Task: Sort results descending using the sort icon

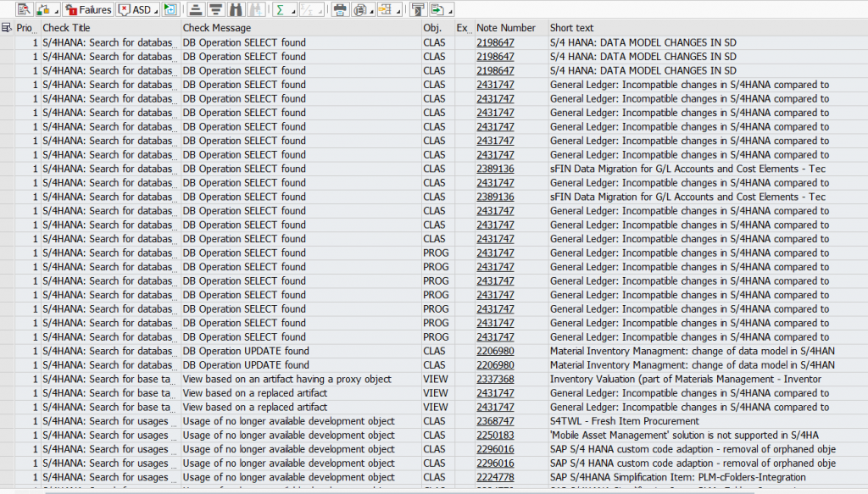Action: [214, 9]
